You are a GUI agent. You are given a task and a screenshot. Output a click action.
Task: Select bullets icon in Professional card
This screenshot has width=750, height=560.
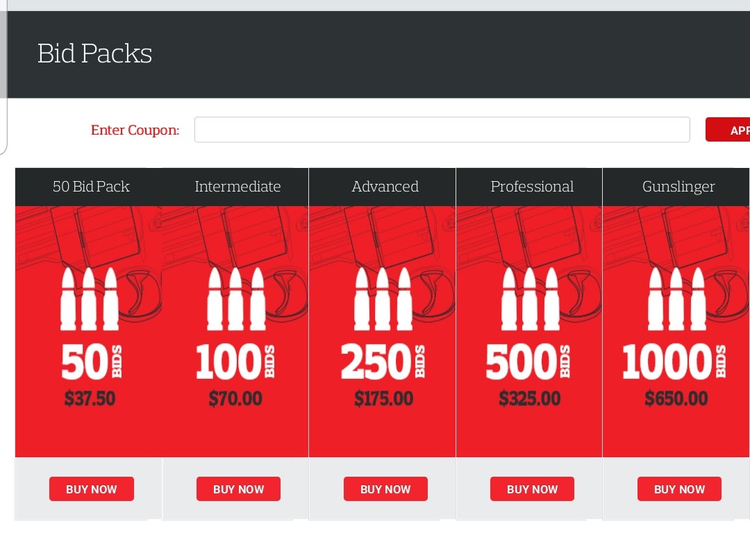(530, 299)
